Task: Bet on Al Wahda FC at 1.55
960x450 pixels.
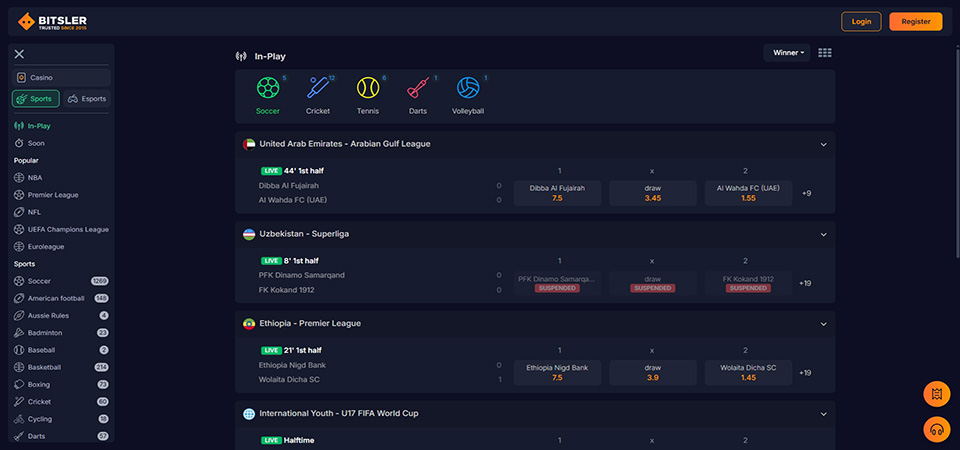Action: [x=748, y=193]
